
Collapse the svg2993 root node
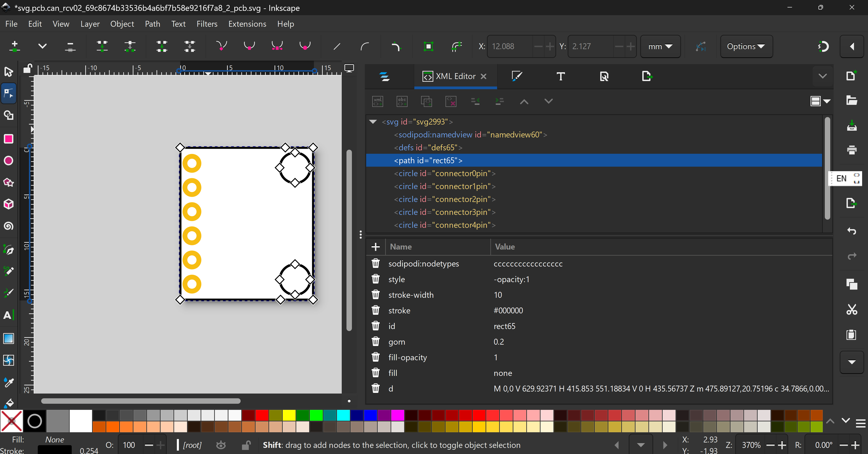tap(373, 122)
